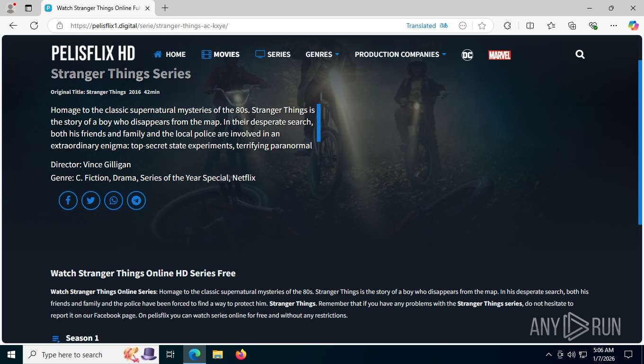The image size is (644, 364).
Task: Click the address bar URL
Action: coord(149,26)
